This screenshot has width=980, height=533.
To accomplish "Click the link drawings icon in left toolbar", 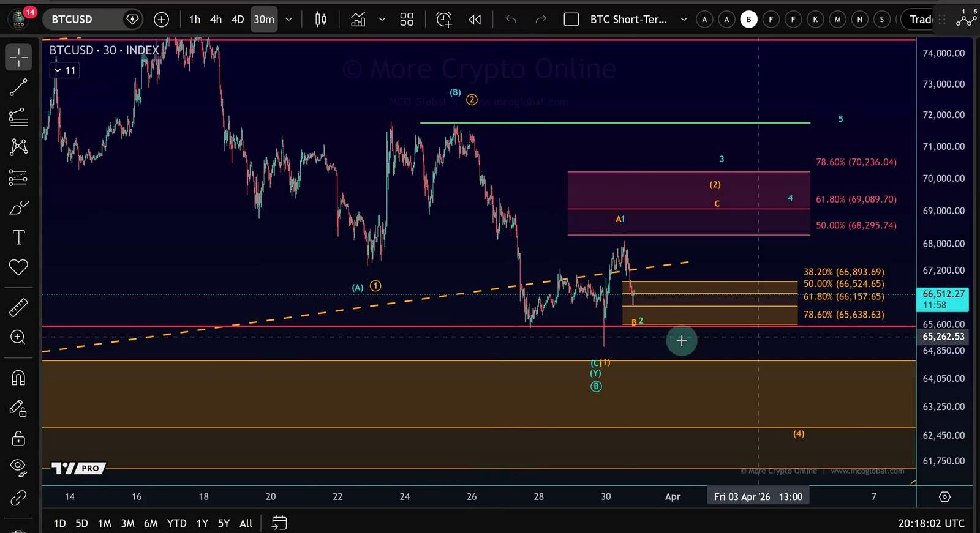I will (x=18, y=498).
